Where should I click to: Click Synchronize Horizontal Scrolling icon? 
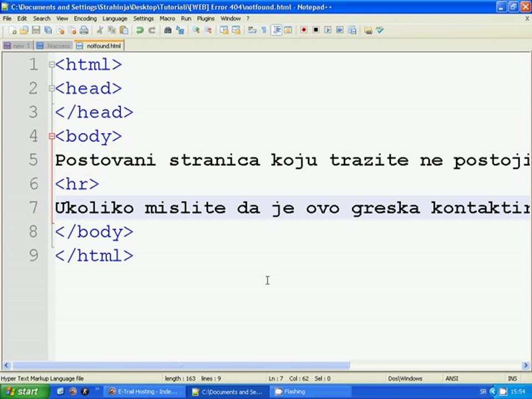[x=236, y=30]
